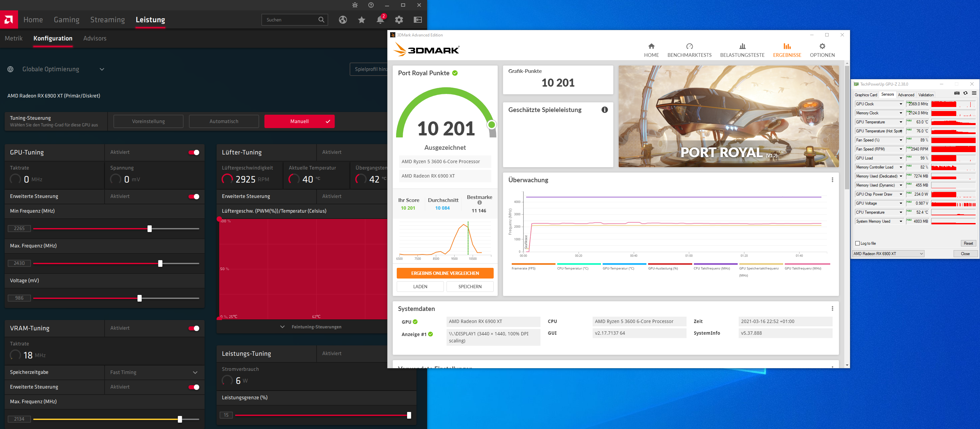Screen dimensions: 980x429
Task: Click GPU-Z screenshot camera icon
Action: [x=956, y=93]
